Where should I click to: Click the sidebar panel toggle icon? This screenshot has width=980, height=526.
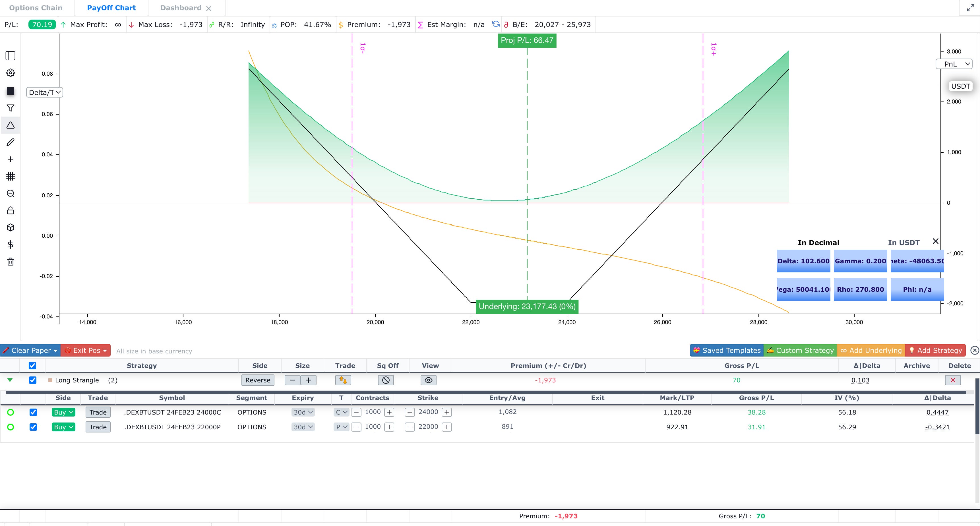(x=10, y=56)
